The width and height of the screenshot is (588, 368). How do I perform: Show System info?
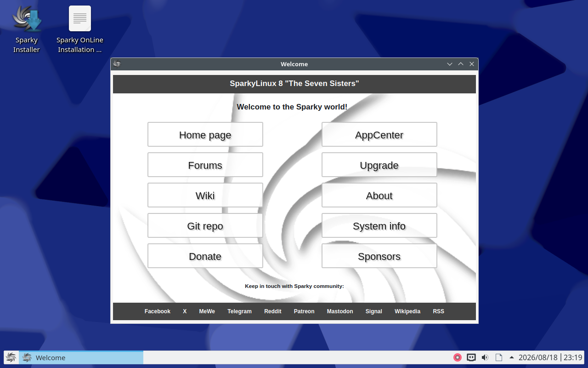coord(379,225)
